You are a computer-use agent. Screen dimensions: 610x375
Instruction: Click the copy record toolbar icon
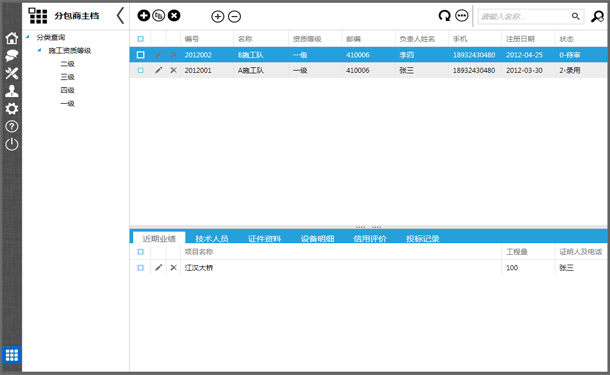[x=159, y=16]
